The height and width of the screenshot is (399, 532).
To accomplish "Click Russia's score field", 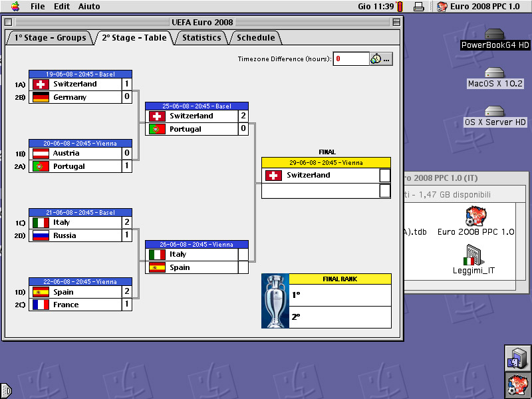I will coord(127,235).
